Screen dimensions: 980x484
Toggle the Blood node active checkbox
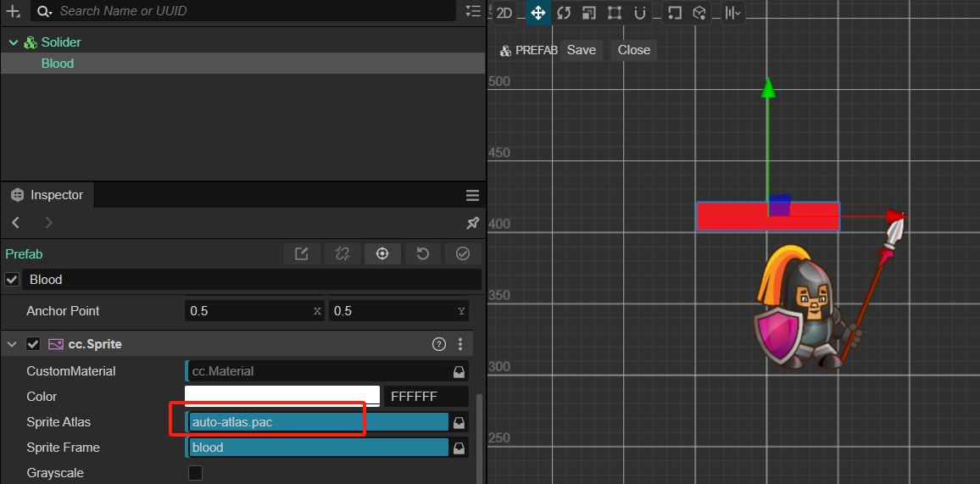click(x=11, y=279)
